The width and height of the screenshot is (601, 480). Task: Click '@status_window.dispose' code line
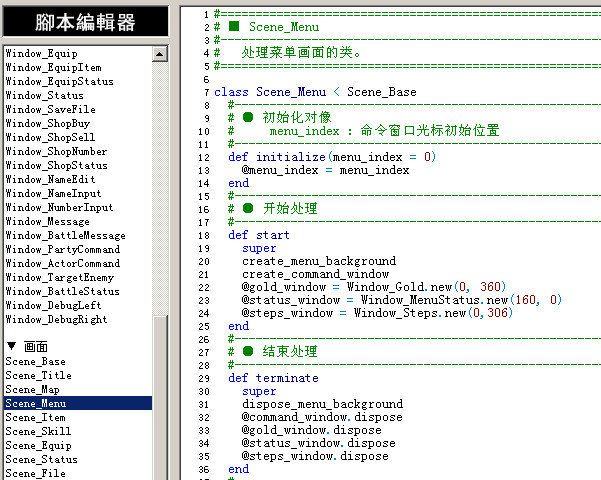pyautogui.click(x=319, y=443)
